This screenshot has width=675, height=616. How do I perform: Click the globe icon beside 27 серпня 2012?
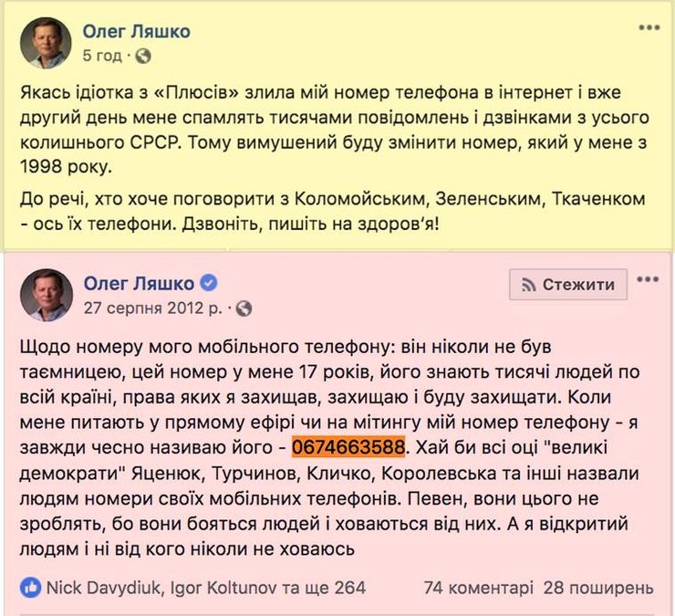pos(243,308)
